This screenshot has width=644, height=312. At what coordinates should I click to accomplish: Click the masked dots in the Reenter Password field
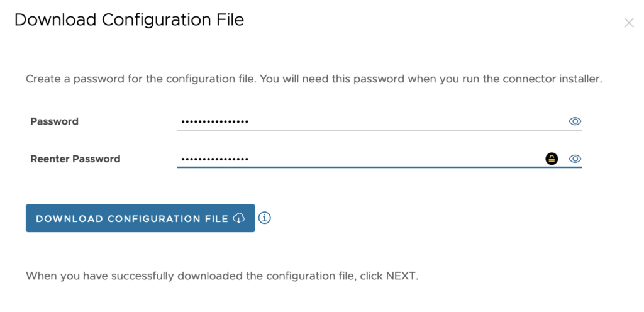(x=215, y=159)
